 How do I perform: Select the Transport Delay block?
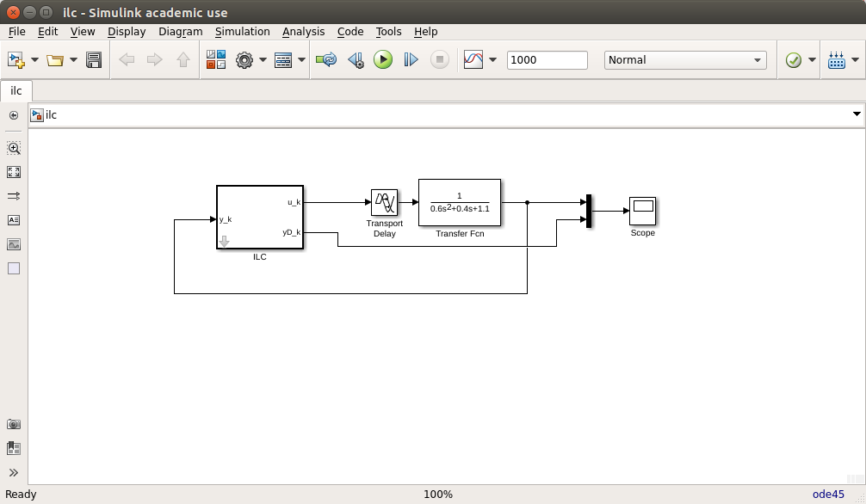click(384, 203)
